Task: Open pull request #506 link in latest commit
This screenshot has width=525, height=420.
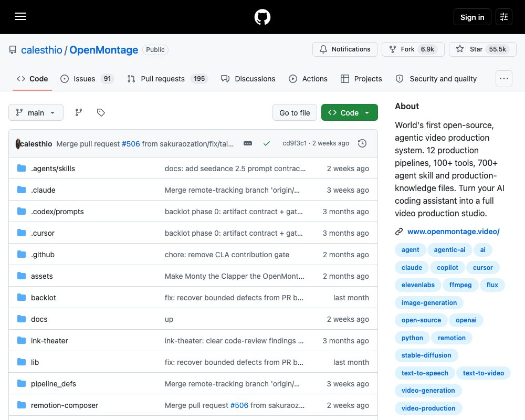Action: click(x=131, y=144)
